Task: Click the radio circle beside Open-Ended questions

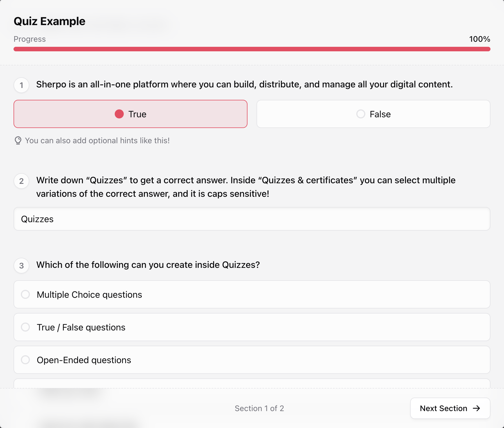Action: tap(26, 360)
